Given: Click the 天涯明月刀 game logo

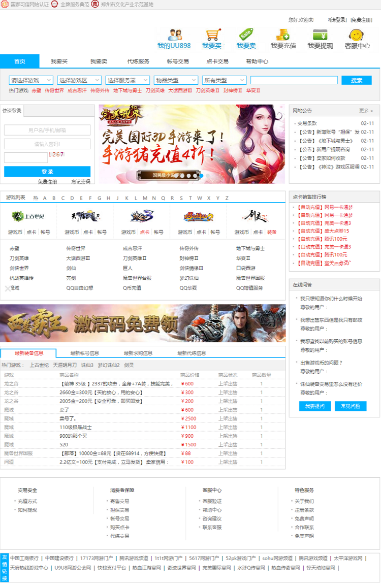Looking at the screenshot, I should 85,216.
